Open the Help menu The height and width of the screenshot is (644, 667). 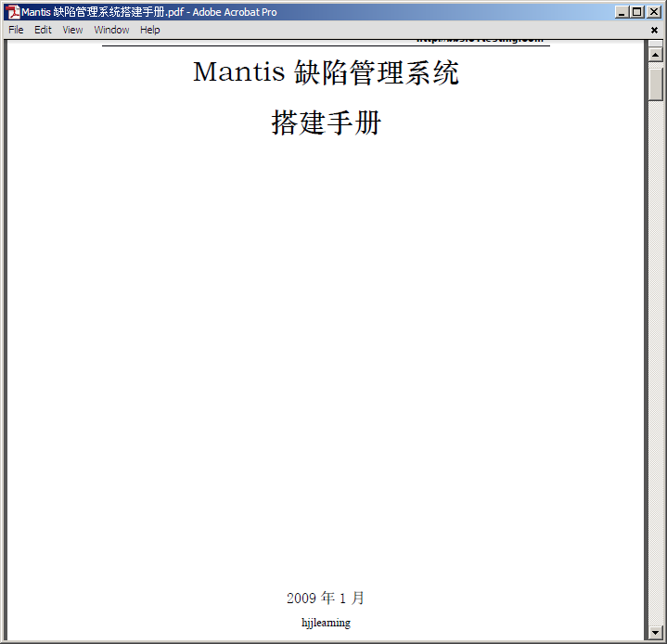click(149, 30)
